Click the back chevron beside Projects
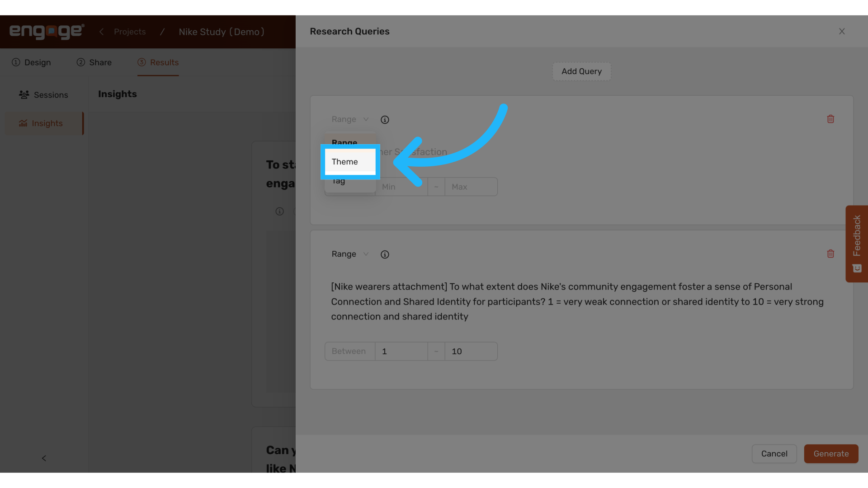 101,32
